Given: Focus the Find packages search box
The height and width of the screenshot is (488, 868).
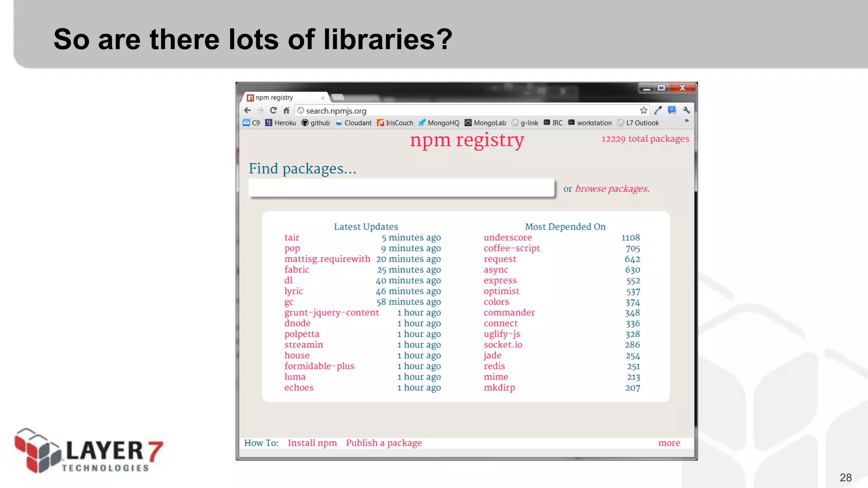Looking at the screenshot, I should coord(401,188).
